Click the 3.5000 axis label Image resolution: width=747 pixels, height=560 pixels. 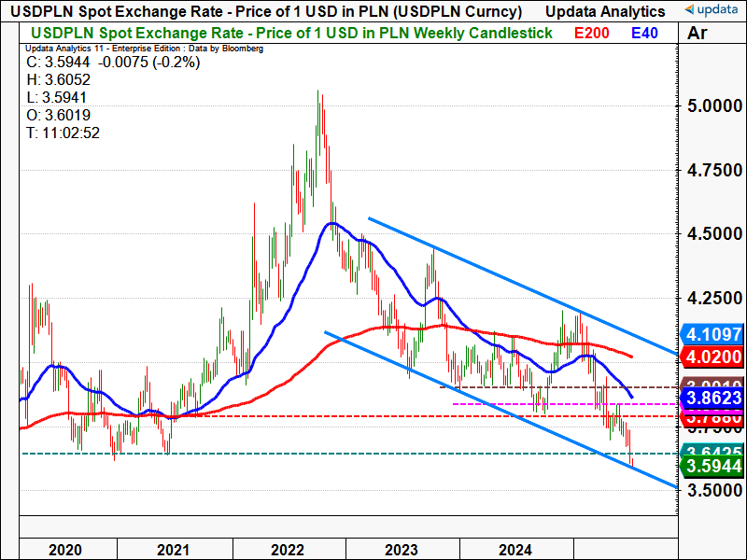714,491
